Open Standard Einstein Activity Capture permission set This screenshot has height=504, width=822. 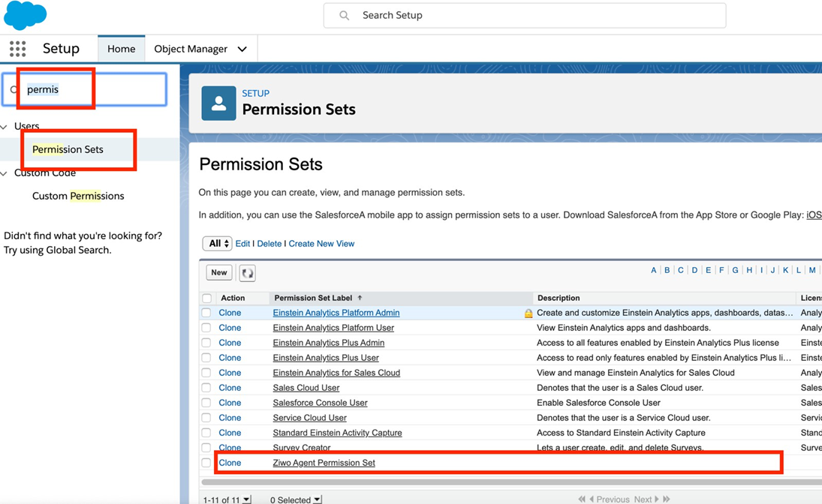pyautogui.click(x=337, y=433)
